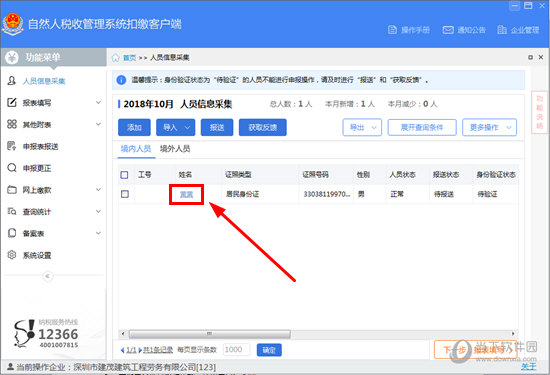
Task: Click the restore panel icon beside breadcrumb
Action: (x=530, y=57)
